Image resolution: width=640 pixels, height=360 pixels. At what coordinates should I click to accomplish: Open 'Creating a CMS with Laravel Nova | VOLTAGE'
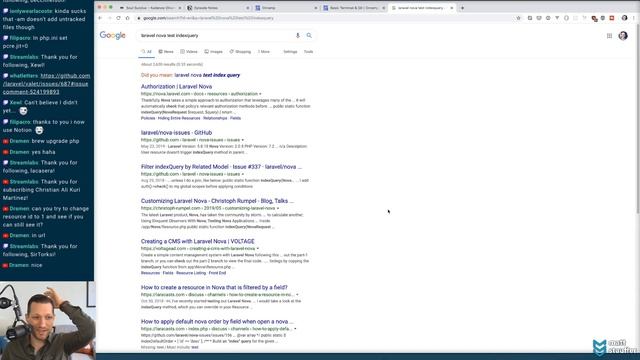(198, 241)
